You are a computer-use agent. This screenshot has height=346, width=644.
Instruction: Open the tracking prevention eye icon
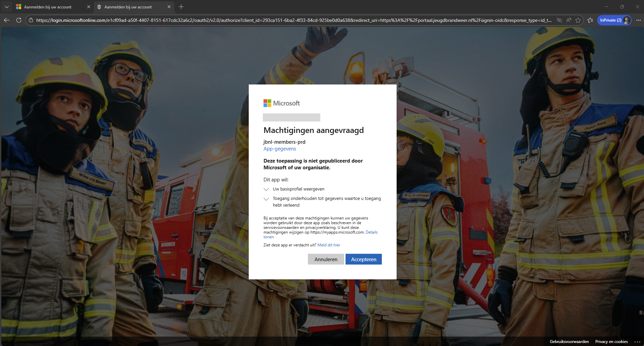tap(559, 20)
